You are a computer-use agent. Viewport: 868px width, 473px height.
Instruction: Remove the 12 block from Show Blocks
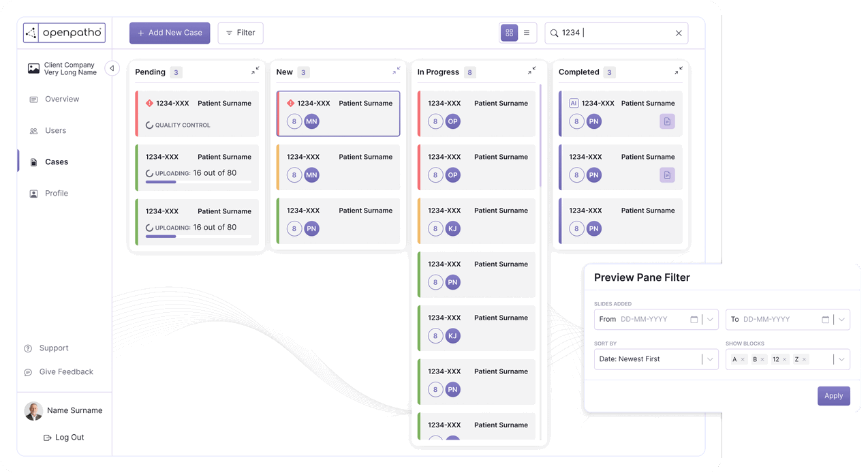click(784, 359)
